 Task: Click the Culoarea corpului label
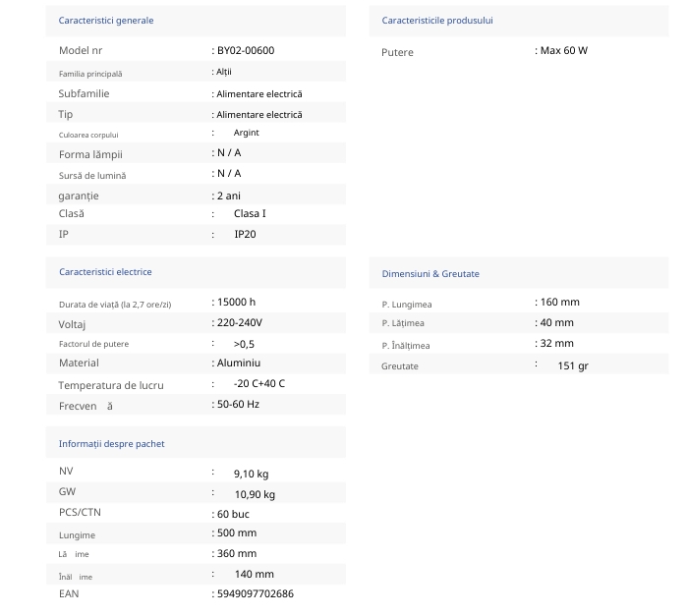pos(88,135)
